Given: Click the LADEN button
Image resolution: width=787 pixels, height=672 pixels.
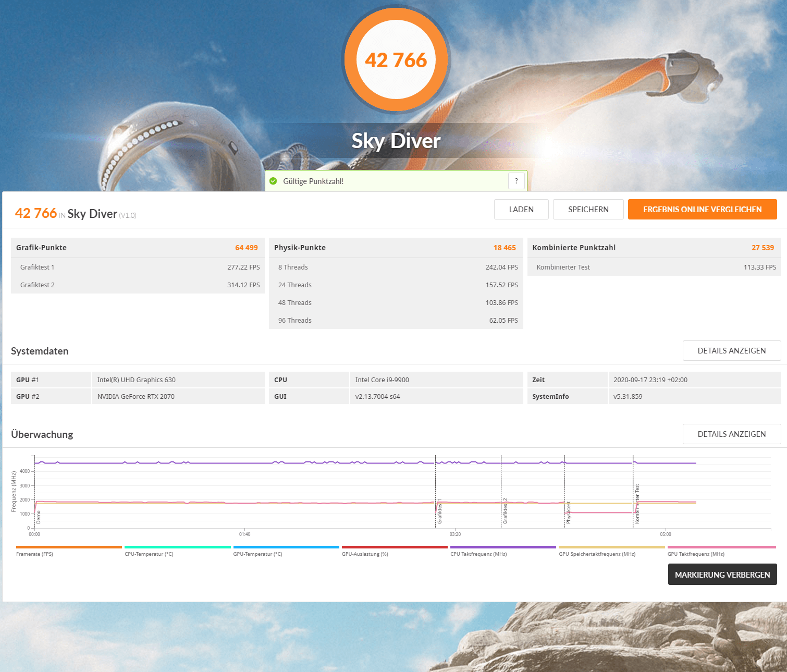Looking at the screenshot, I should click(521, 209).
